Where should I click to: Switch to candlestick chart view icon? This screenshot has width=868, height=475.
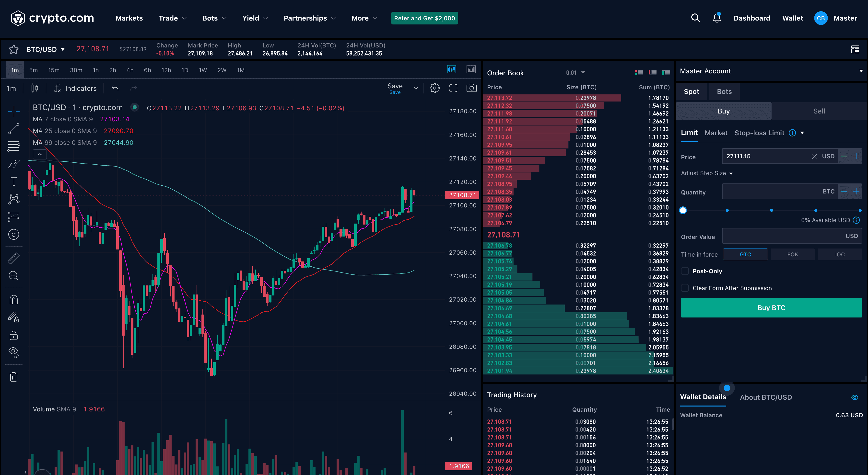tap(452, 70)
